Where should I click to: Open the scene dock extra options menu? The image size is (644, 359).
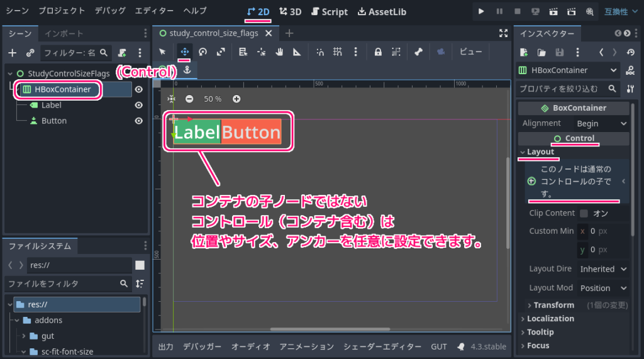coord(140,53)
